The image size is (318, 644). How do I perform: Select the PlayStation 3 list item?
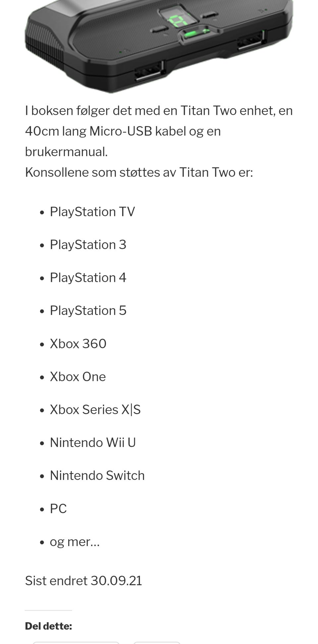tap(88, 245)
